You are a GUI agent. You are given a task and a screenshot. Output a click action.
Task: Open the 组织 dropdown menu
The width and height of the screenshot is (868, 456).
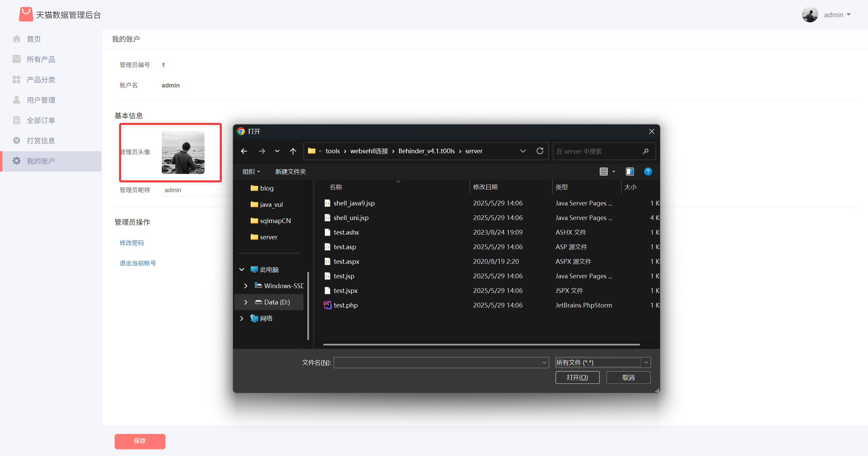coord(251,172)
